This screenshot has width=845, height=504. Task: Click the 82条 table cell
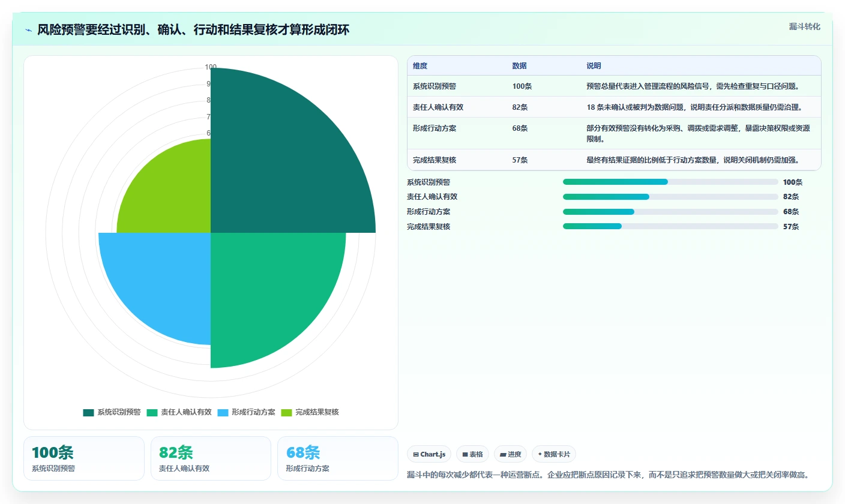(520, 107)
